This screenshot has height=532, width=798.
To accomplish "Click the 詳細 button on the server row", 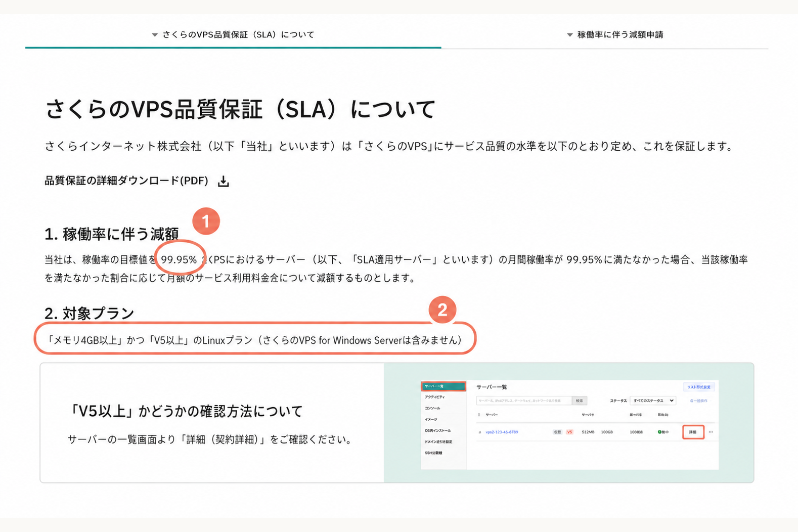I will (x=693, y=432).
